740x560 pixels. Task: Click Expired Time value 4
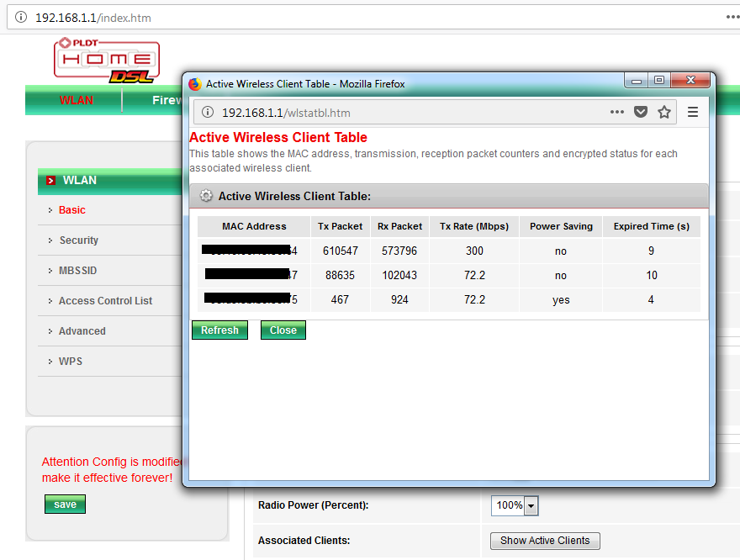(651, 299)
